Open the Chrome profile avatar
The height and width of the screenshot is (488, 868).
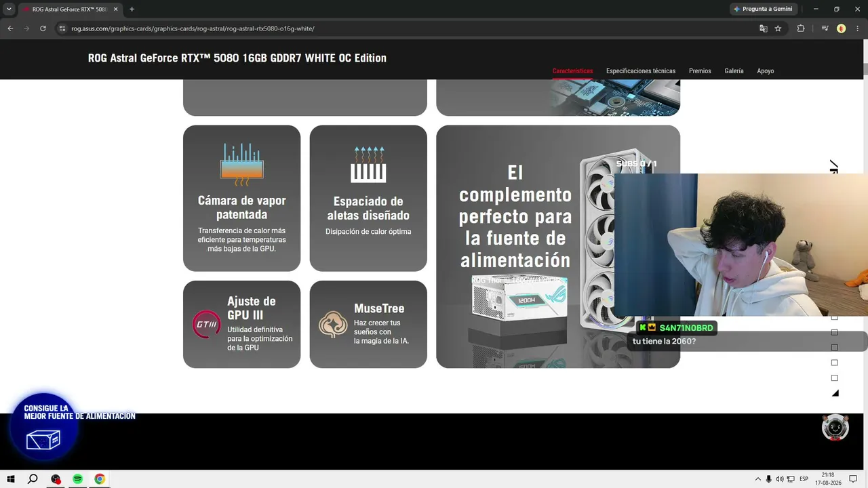tap(842, 28)
